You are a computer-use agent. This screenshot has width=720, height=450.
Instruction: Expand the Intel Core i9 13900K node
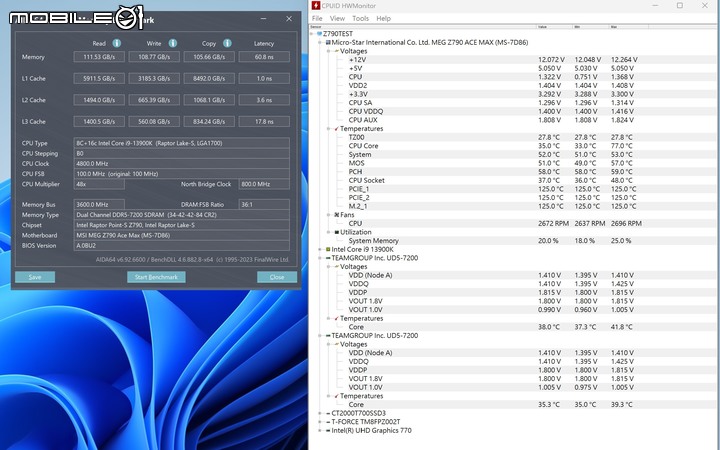click(320, 249)
